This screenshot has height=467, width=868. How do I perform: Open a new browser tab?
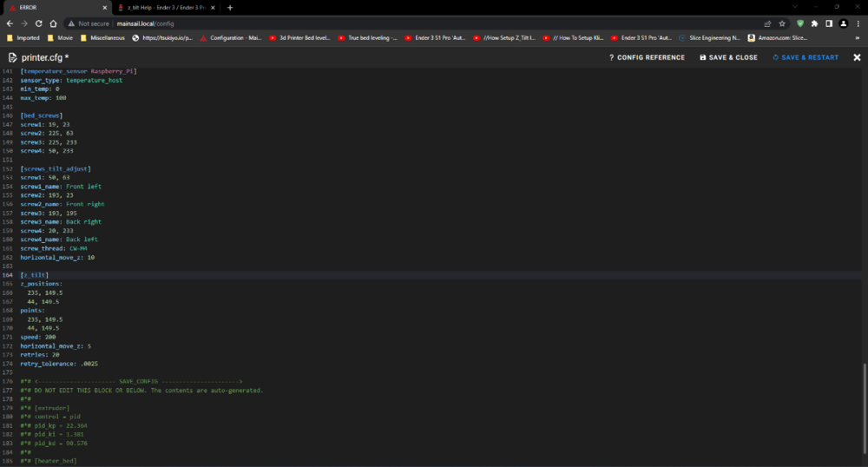click(230, 7)
